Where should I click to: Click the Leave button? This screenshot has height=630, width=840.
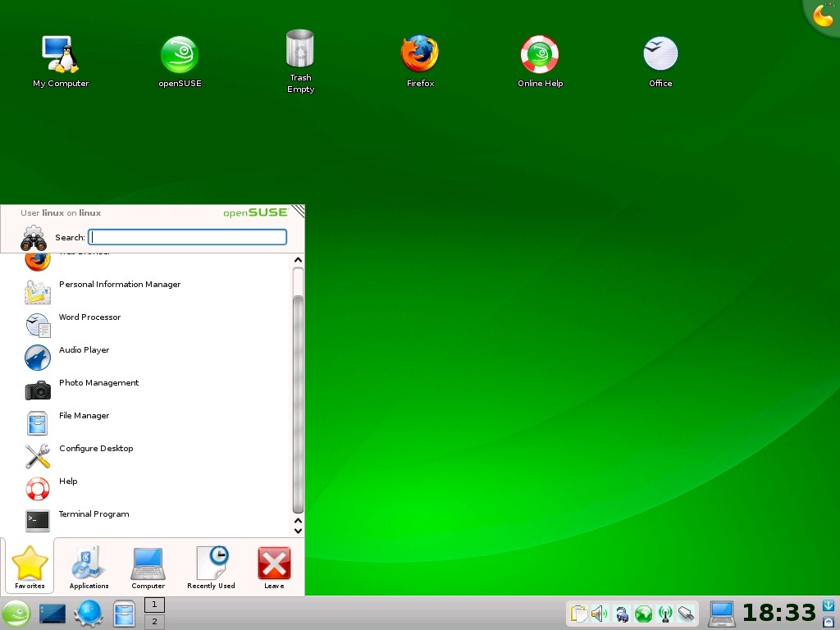click(x=273, y=568)
